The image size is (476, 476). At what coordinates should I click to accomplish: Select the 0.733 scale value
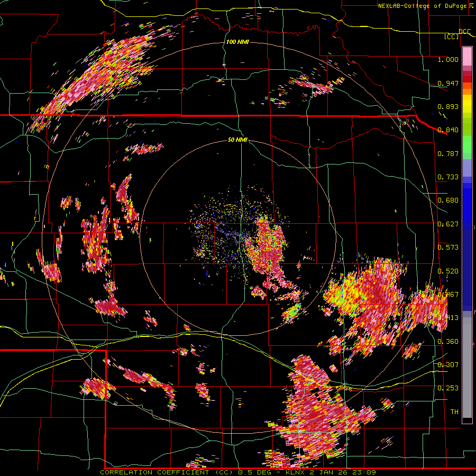448,177
